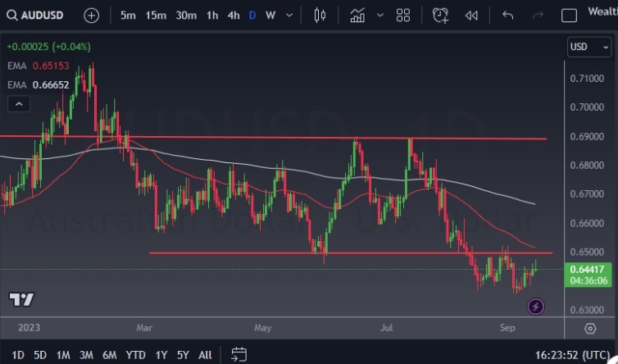
Task: Collapse the indicator legend with chevron
Action: click(x=18, y=103)
